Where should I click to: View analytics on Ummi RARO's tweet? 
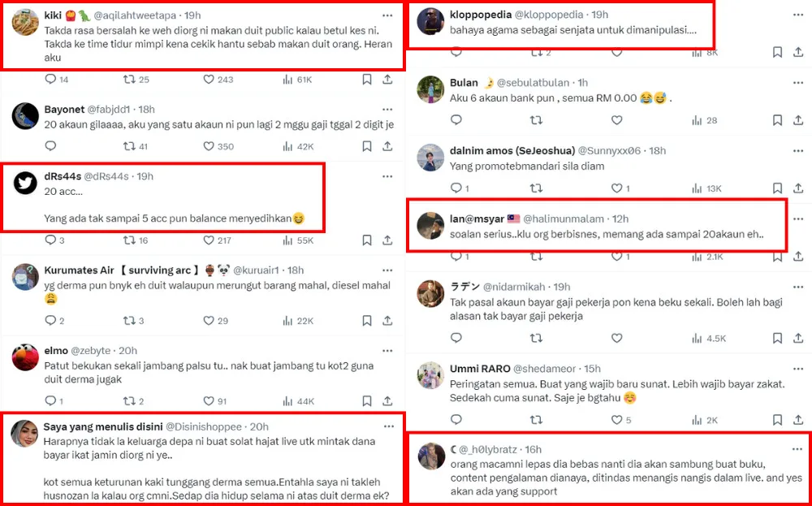click(693, 420)
